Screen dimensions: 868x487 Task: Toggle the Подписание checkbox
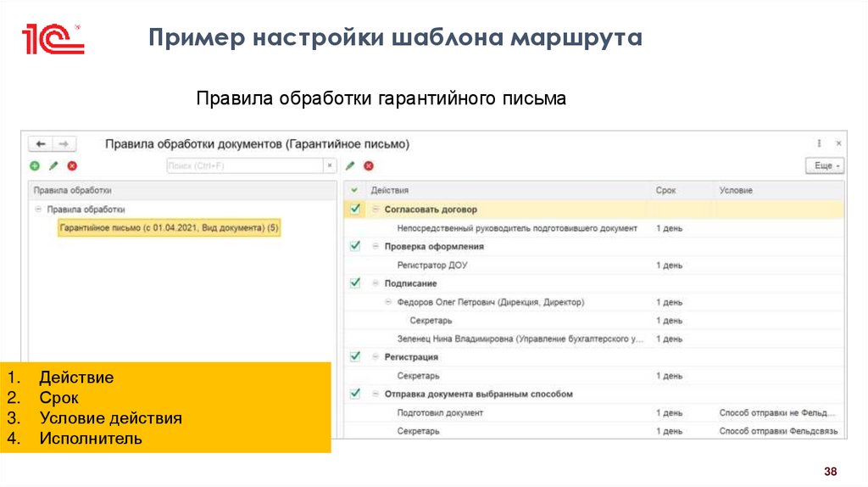(x=355, y=283)
